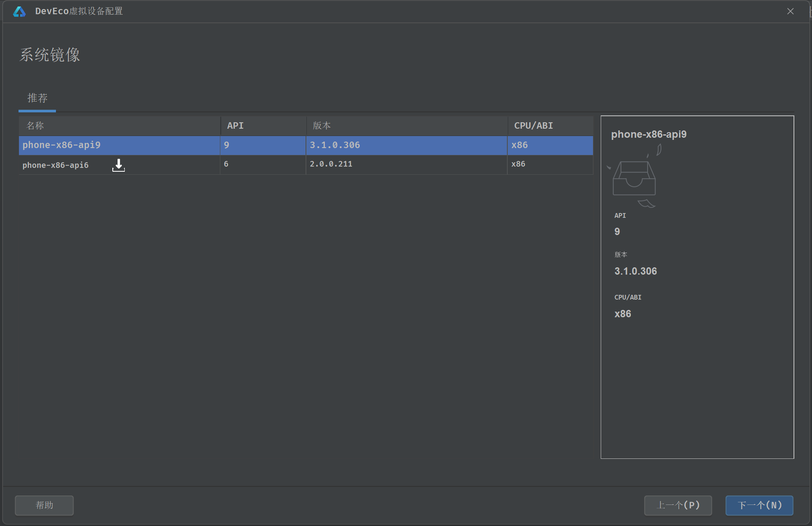Switch to the 推荐 tab
The image size is (812, 526).
[37, 98]
